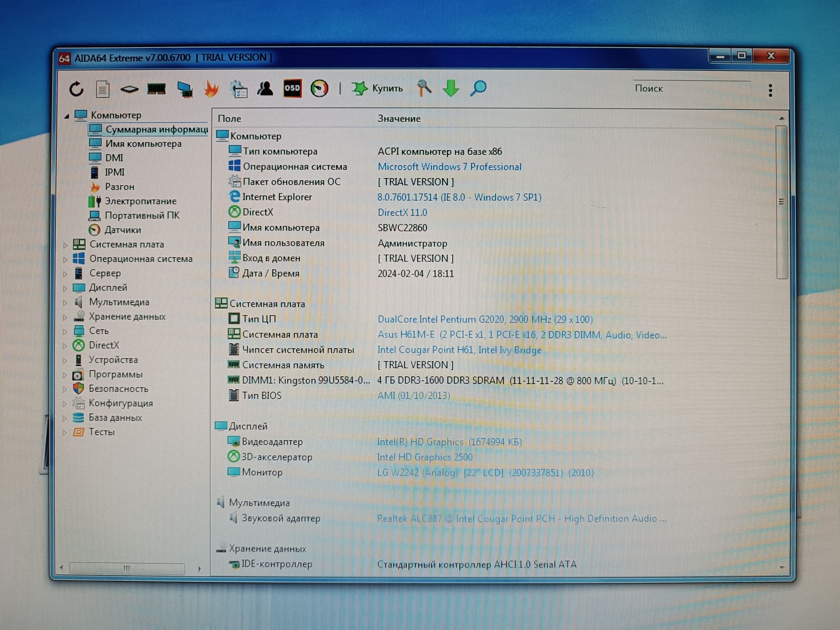Open the DirectX 11.0 link
The width and height of the screenshot is (840, 630).
402,213
